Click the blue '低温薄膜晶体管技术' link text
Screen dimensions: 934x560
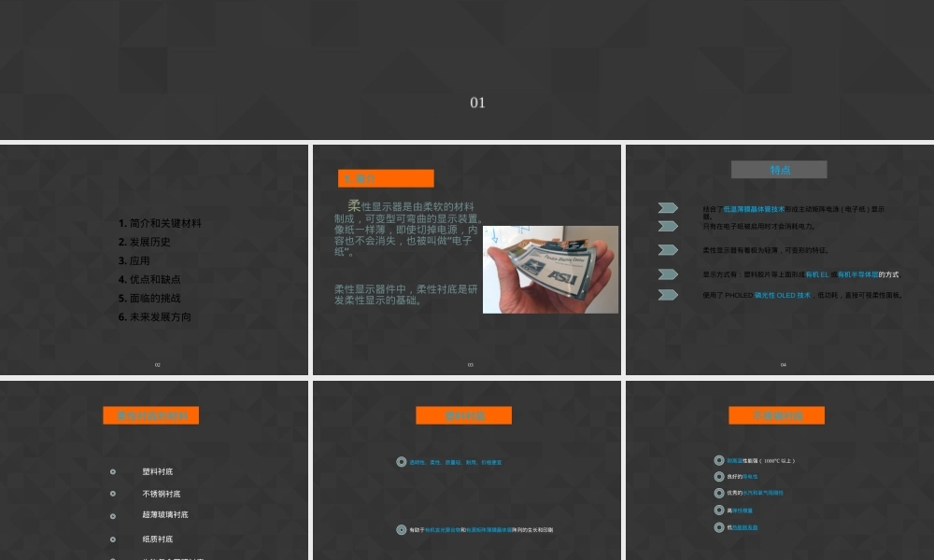tap(754, 209)
